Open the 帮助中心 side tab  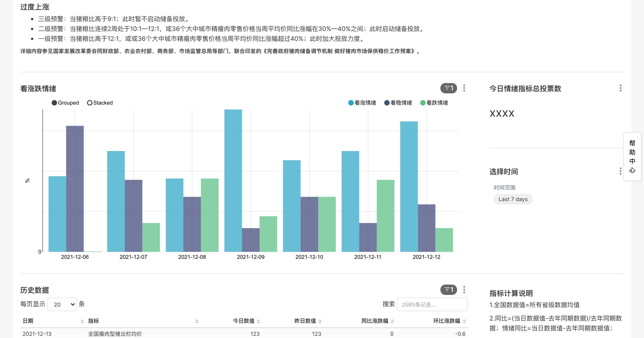coord(632,156)
